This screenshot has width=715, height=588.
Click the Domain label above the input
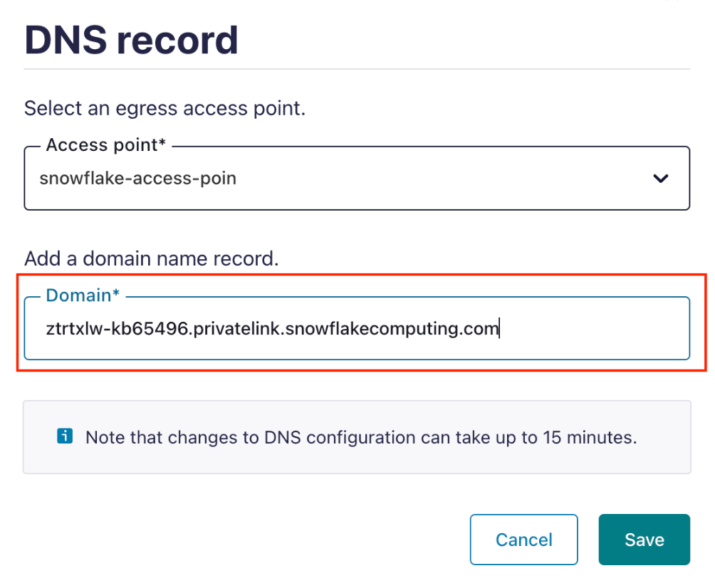tap(80, 295)
